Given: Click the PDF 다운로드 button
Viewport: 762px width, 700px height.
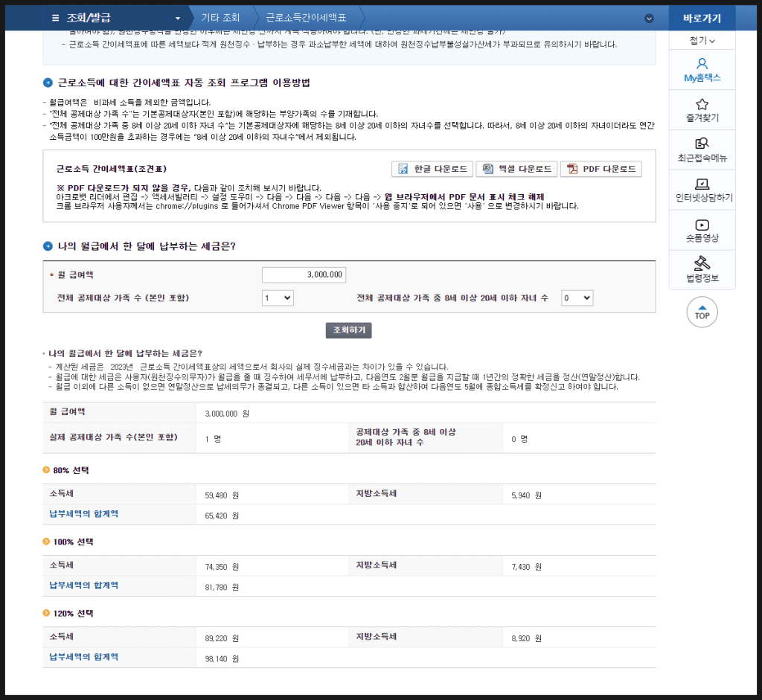Looking at the screenshot, I should pyautogui.click(x=601, y=169).
